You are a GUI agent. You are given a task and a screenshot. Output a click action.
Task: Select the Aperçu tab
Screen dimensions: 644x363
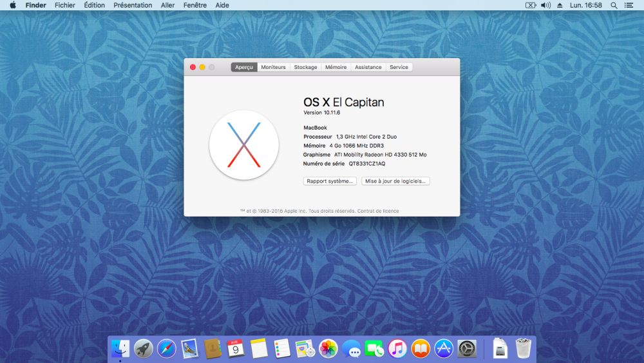(244, 67)
